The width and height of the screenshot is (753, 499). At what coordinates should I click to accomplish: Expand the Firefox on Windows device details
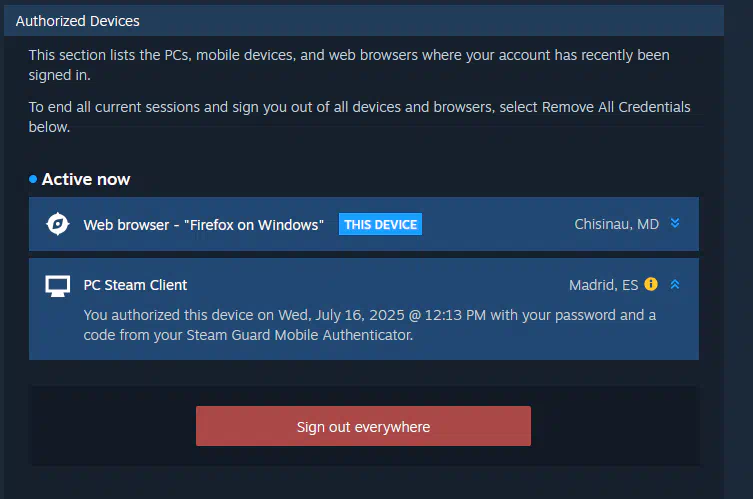point(675,223)
